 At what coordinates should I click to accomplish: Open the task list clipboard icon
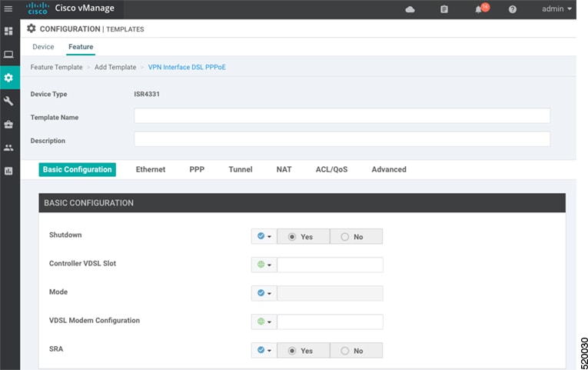click(x=444, y=9)
